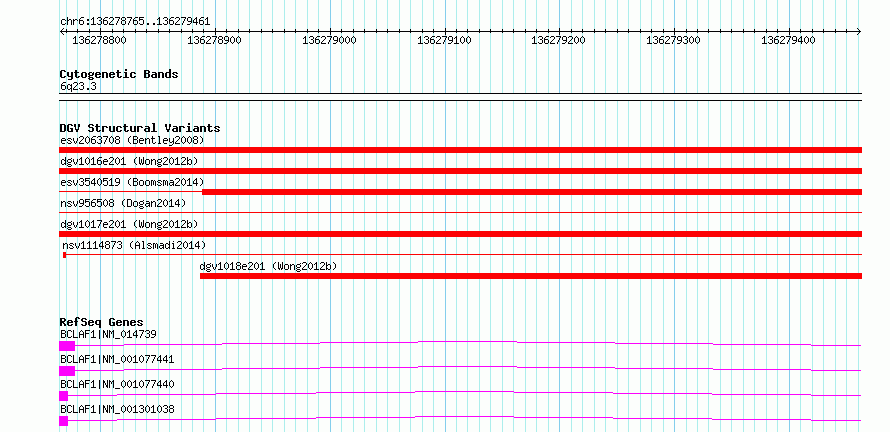Select the thick red bar of esv3540519
The height and width of the screenshot is (432, 890).
click(x=532, y=192)
